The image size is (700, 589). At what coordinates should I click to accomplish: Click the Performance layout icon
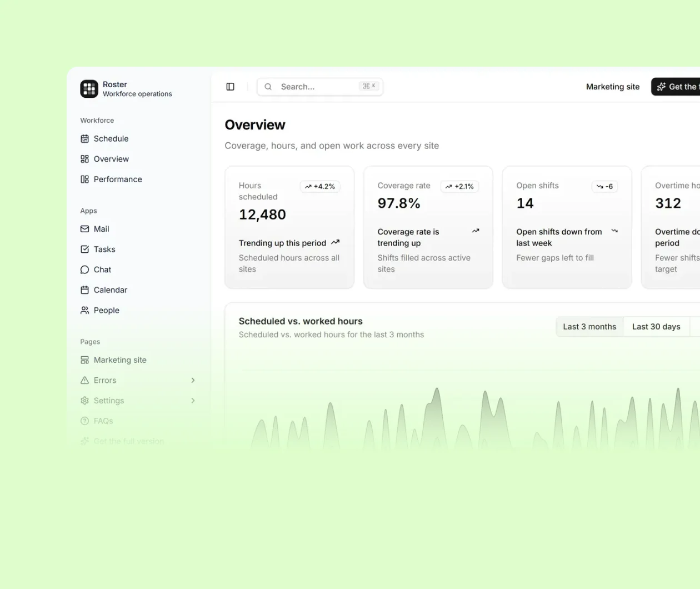(x=84, y=179)
